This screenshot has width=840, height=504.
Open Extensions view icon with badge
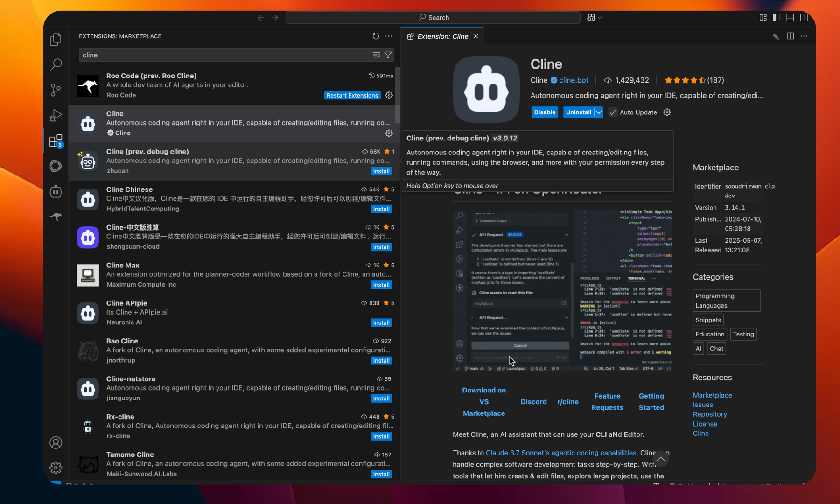coord(56,140)
